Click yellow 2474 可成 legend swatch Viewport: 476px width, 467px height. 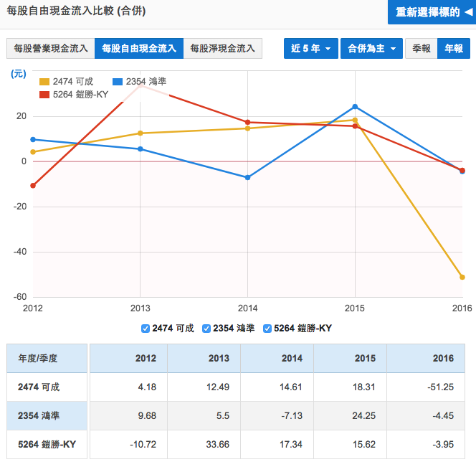click(44, 82)
